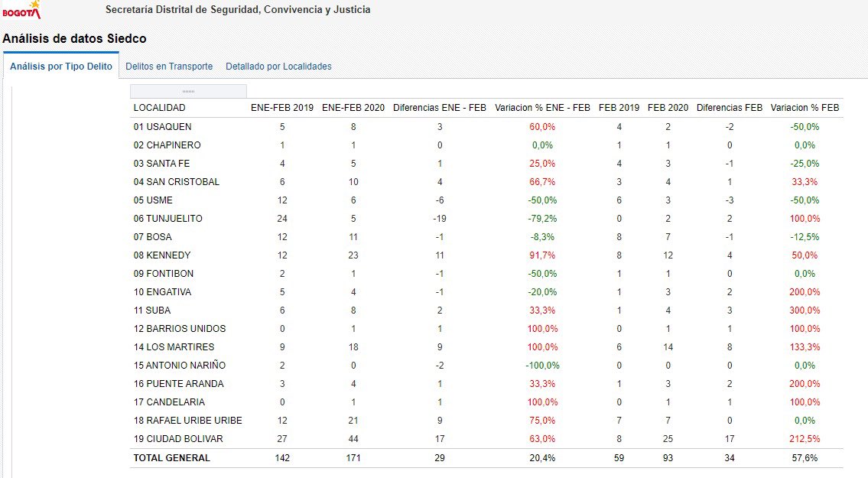The image size is (868, 478).
Task: Click the Diferencias FEB column header
Action: (x=730, y=108)
